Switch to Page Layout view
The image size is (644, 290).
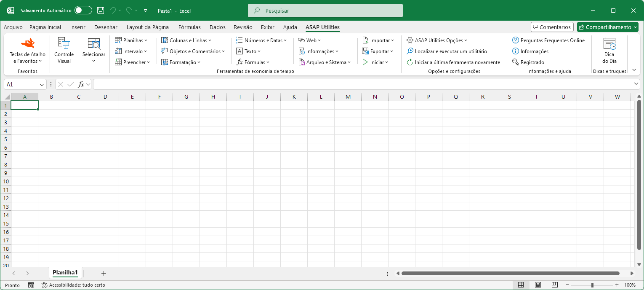coord(538,285)
